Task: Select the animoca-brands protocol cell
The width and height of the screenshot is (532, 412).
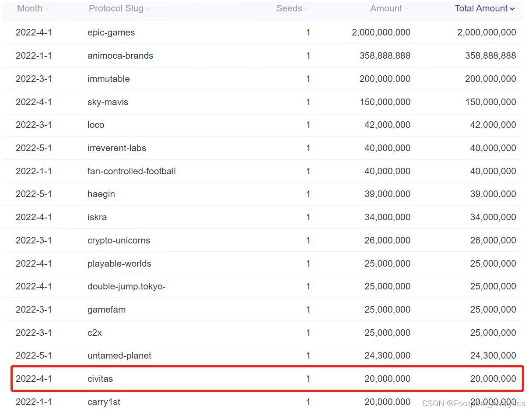Action: 120,56
